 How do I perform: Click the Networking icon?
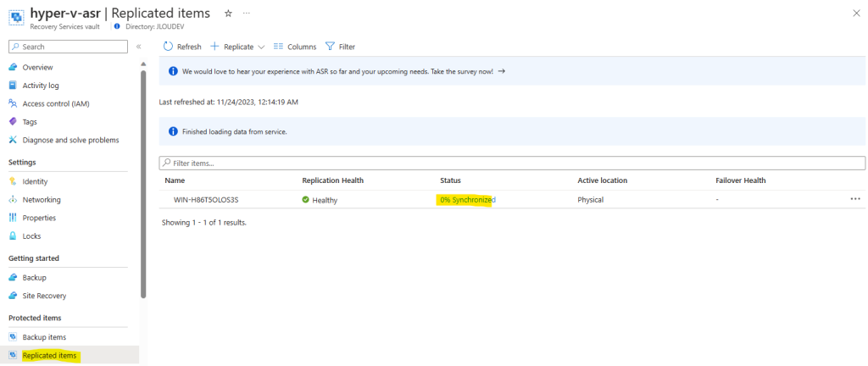tap(14, 200)
